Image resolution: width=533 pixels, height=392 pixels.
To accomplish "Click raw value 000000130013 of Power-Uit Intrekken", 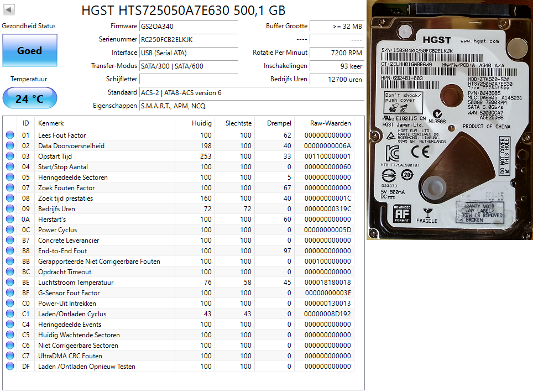I will [328, 304].
